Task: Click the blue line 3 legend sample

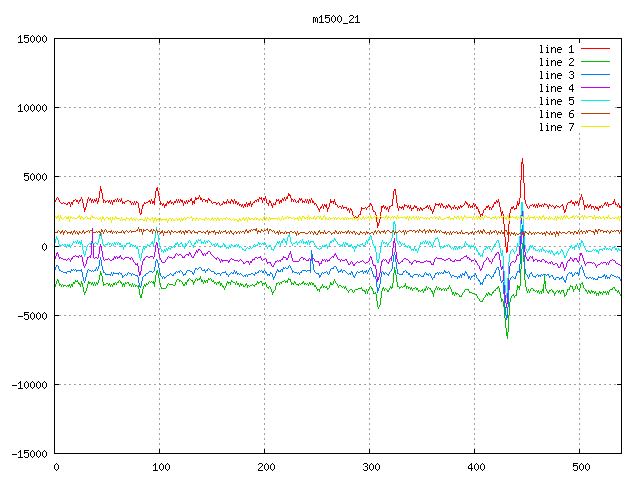Action: (x=596, y=75)
